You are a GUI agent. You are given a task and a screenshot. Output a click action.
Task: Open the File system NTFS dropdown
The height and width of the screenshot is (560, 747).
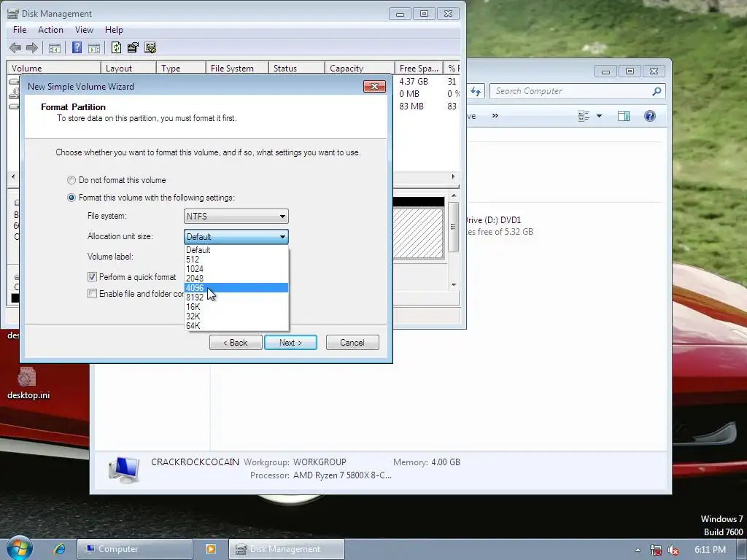click(236, 216)
